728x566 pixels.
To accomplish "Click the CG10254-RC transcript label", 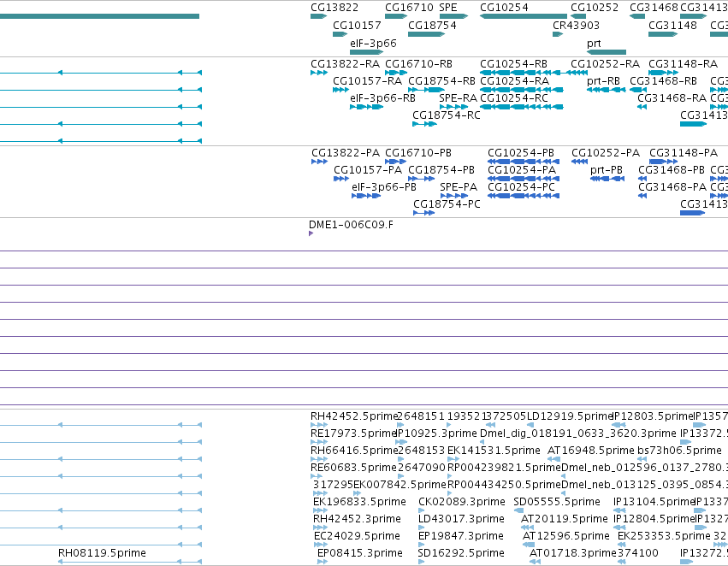I will coord(514,98).
